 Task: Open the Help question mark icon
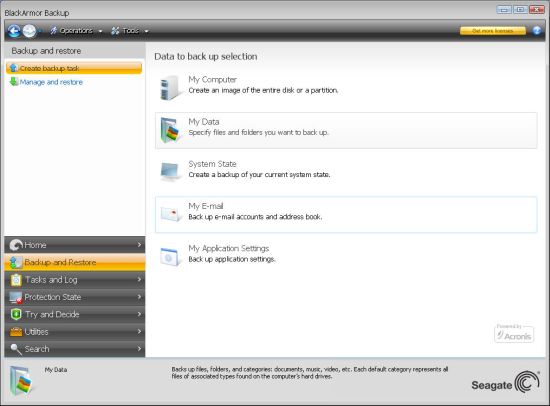click(x=537, y=31)
